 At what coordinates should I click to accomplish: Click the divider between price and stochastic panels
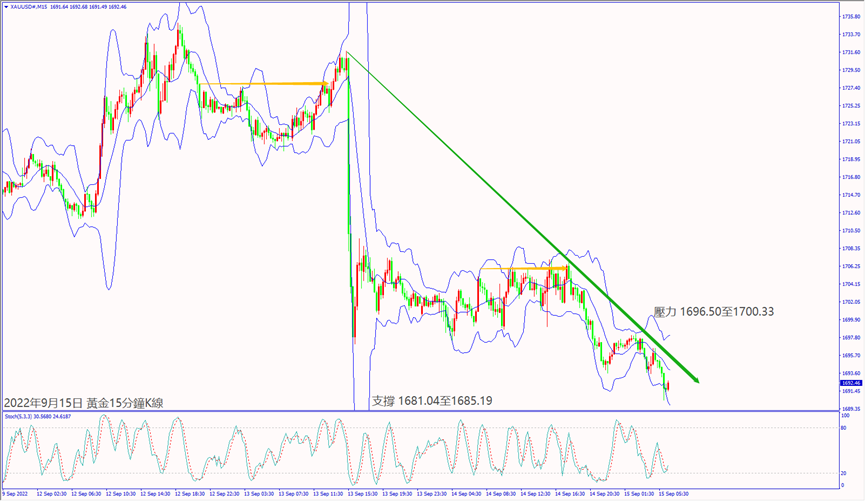pyautogui.click(x=420, y=411)
